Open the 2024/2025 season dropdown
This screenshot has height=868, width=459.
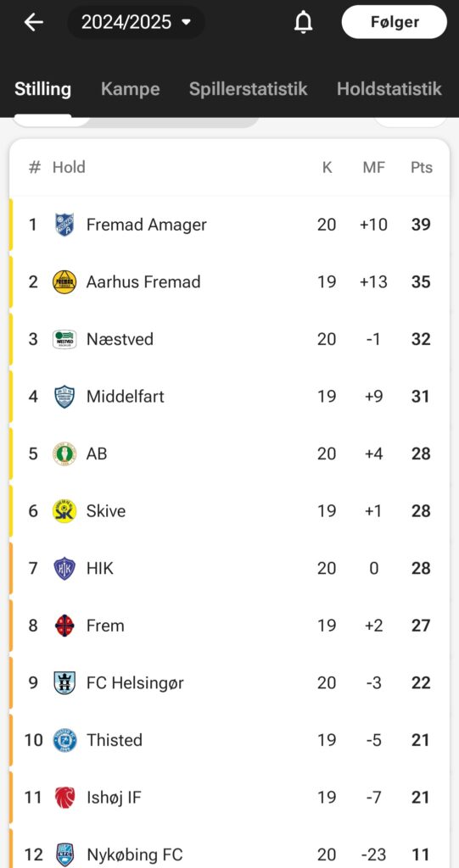pos(136,22)
